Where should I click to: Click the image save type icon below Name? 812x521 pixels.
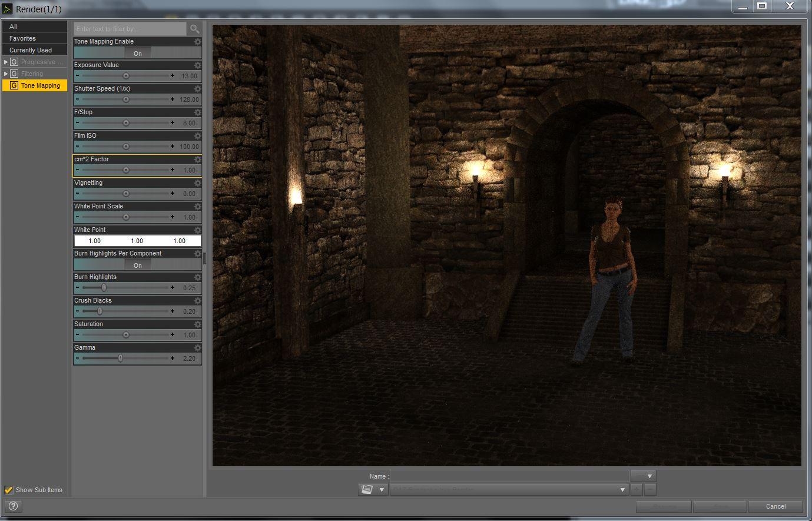tap(367, 489)
